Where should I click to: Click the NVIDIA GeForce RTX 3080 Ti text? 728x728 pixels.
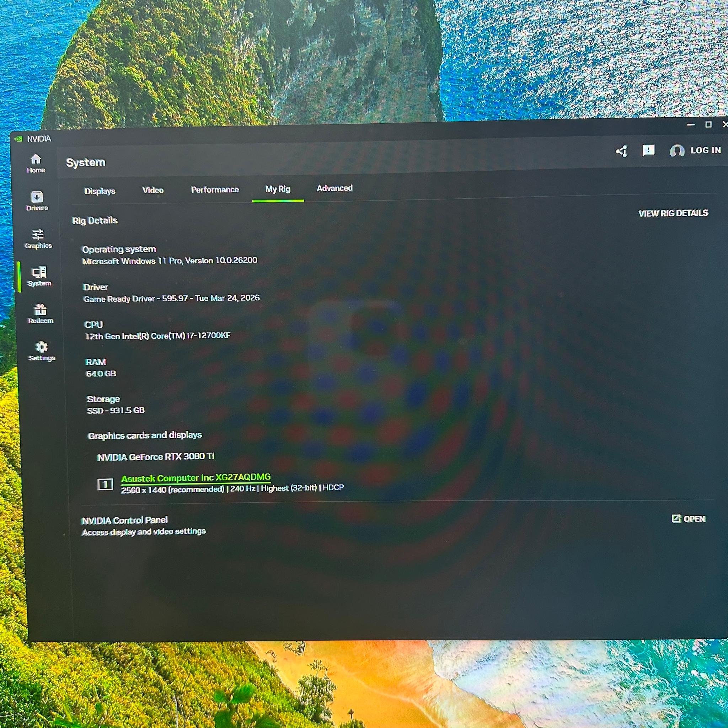coord(156,457)
